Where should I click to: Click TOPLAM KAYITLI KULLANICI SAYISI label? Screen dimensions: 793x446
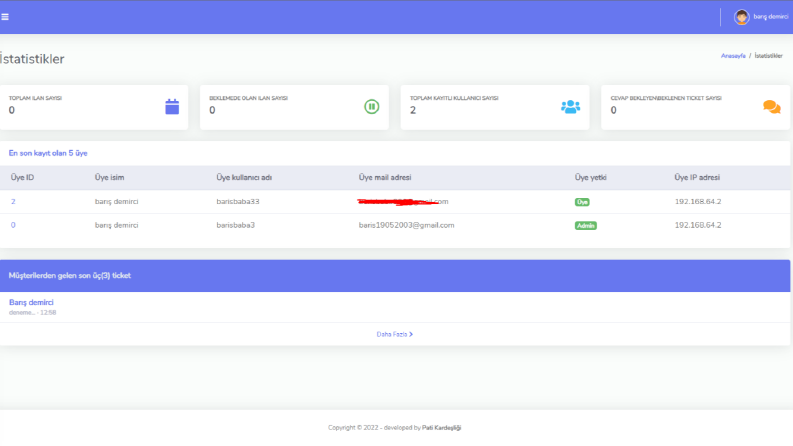454,98
